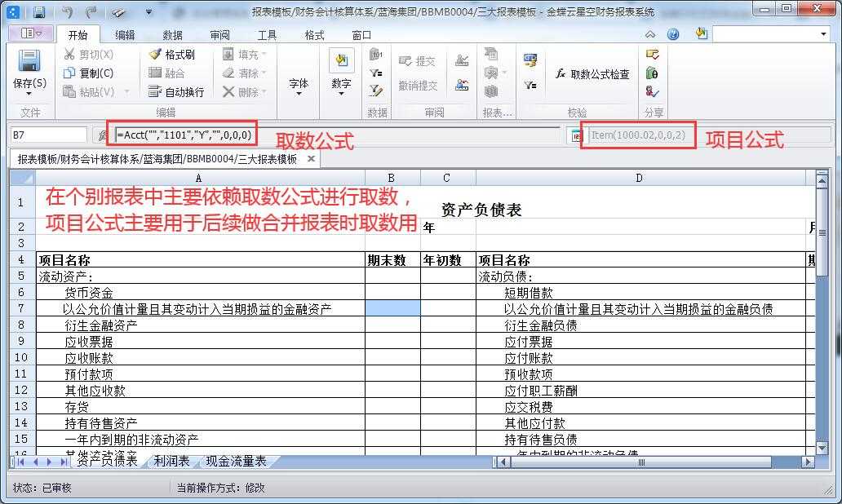The height and width of the screenshot is (504, 842).
Task: Switch to the 利润表 sheet tab
Action: [171, 462]
